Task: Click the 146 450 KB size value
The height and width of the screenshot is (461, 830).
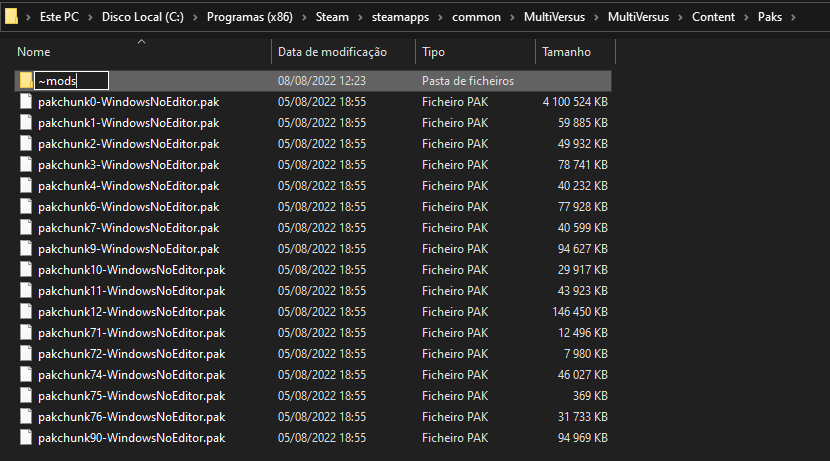Action: tap(580, 312)
